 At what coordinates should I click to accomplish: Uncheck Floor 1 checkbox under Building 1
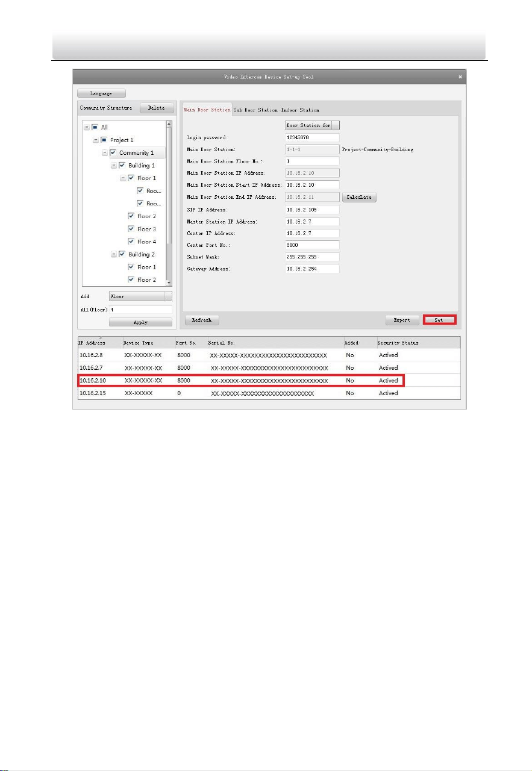(x=131, y=178)
